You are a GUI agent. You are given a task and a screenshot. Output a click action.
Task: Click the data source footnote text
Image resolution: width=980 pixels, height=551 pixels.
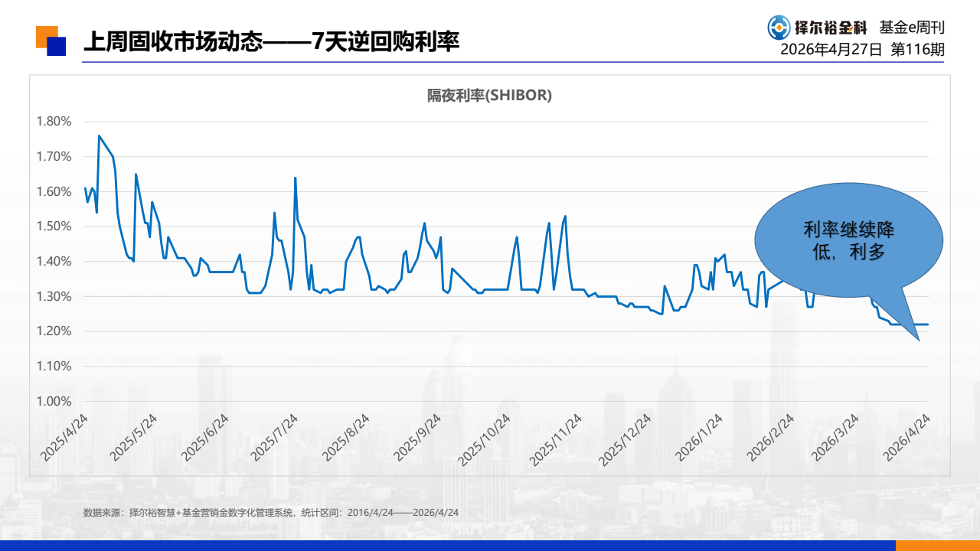pyautogui.click(x=271, y=513)
